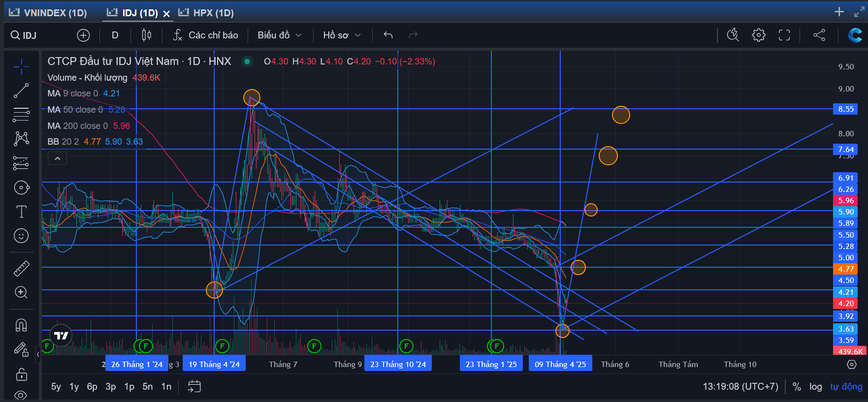
Task: Click the IDJ symbol name field
Action: pyautogui.click(x=30, y=35)
